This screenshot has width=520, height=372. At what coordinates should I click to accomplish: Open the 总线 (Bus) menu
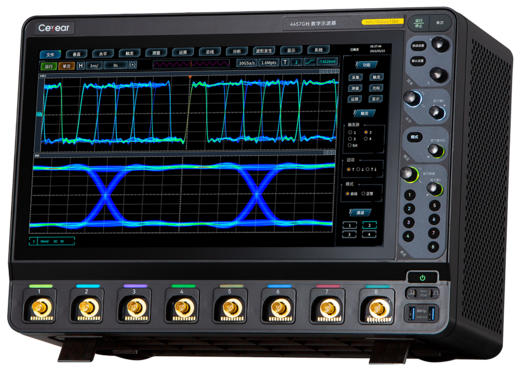[x=210, y=52]
